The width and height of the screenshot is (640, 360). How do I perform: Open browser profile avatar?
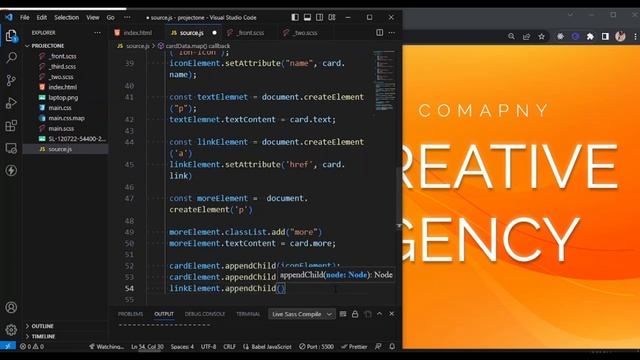point(620,36)
